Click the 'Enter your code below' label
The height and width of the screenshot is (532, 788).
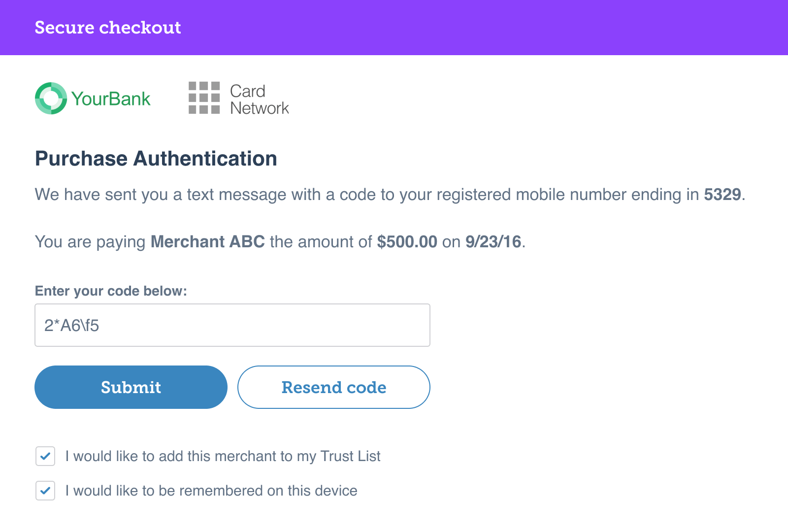[111, 291]
